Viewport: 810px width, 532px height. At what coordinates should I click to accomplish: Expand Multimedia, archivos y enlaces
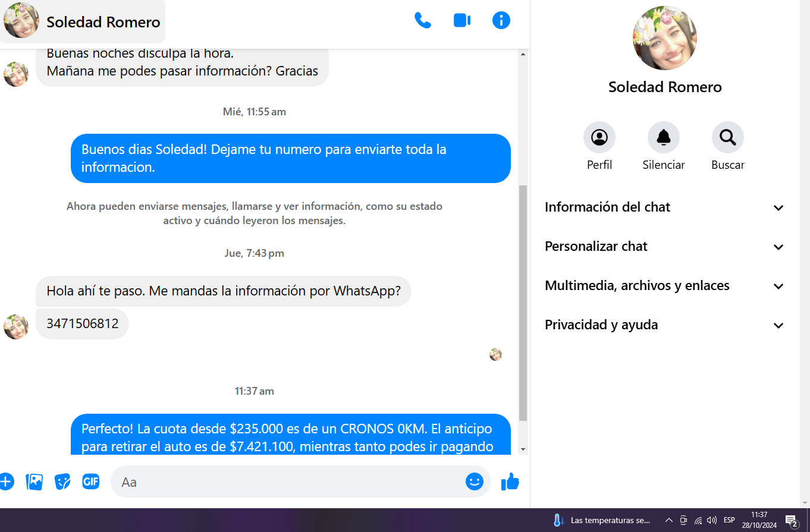664,286
